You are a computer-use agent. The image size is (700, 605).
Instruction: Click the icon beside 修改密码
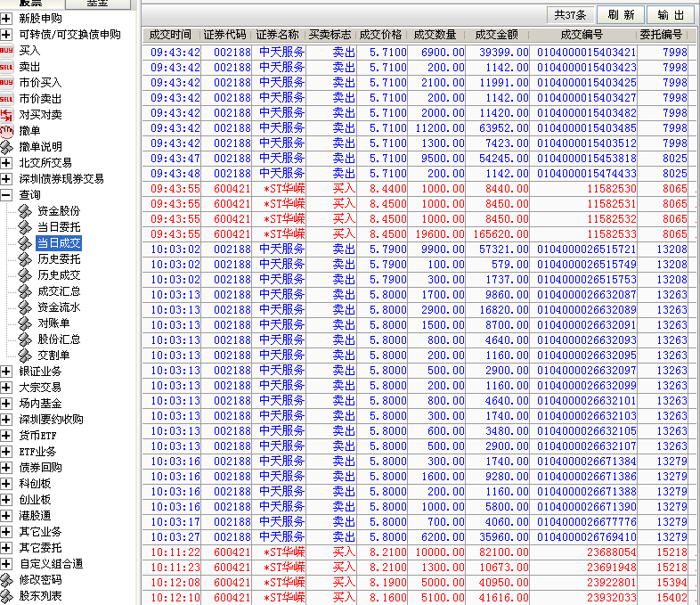pyautogui.click(x=6, y=580)
